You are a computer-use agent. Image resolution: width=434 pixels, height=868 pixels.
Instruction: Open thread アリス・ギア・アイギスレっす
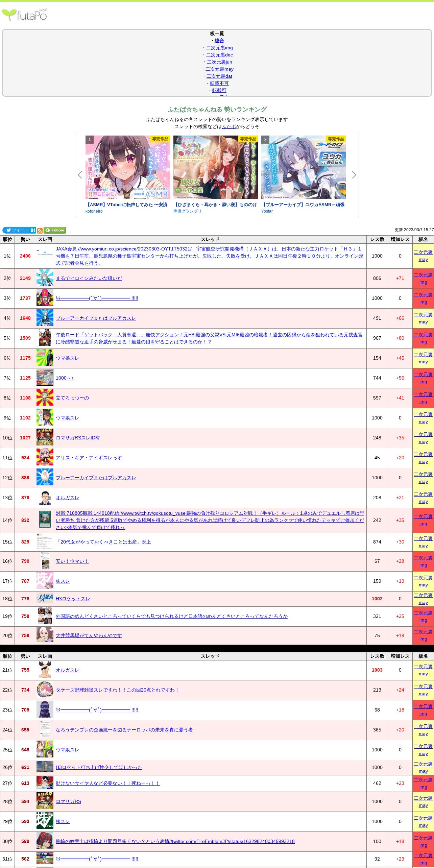pos(89,458)
